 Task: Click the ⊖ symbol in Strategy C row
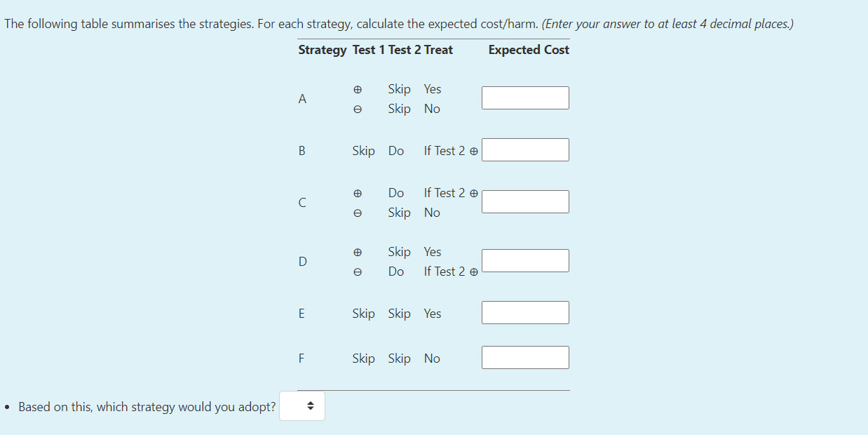[x=358, y=213]
